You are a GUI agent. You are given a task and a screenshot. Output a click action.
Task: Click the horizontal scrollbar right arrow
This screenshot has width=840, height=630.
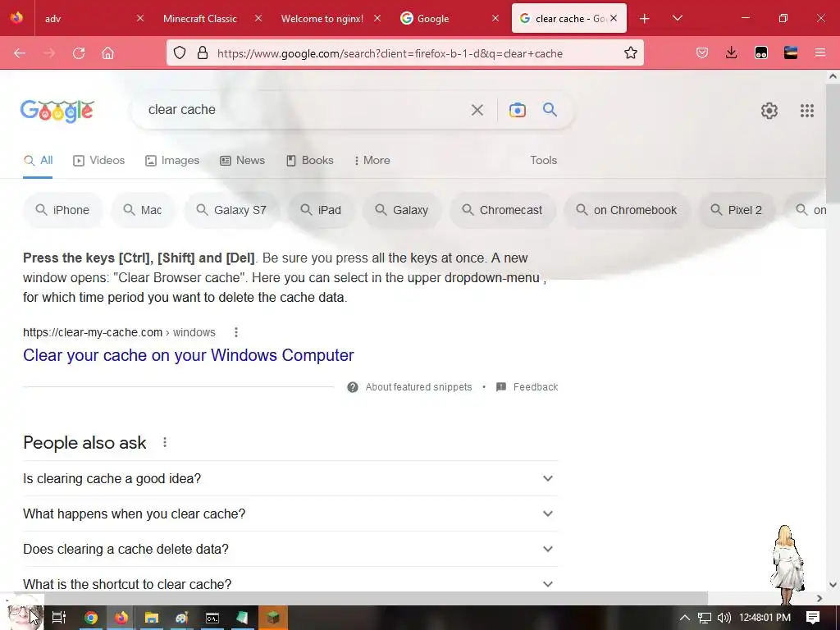(x=819, y=598)
